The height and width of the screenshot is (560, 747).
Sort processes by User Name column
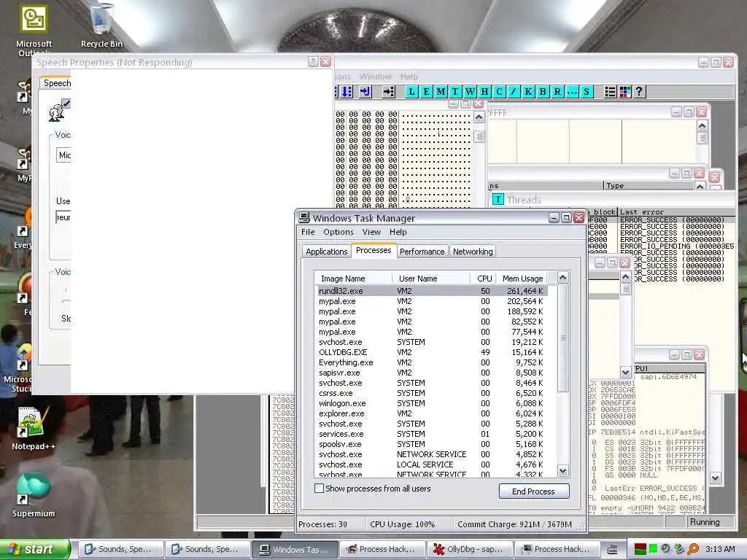[431, 279]
